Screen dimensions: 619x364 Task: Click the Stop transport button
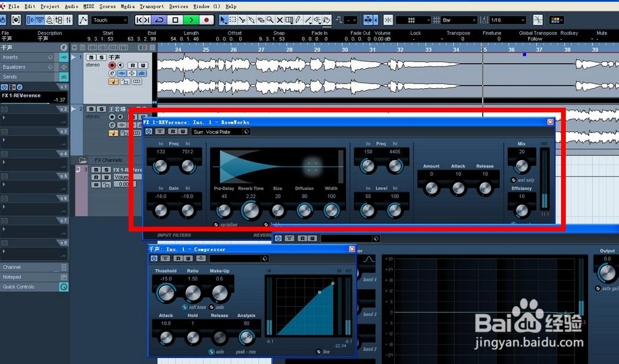[175, 20]
